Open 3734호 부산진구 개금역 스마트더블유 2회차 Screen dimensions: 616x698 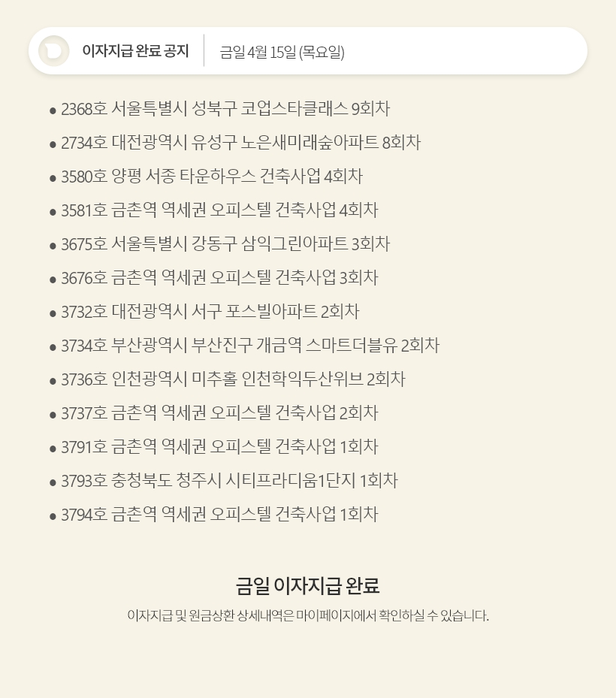tap(250, 346)
